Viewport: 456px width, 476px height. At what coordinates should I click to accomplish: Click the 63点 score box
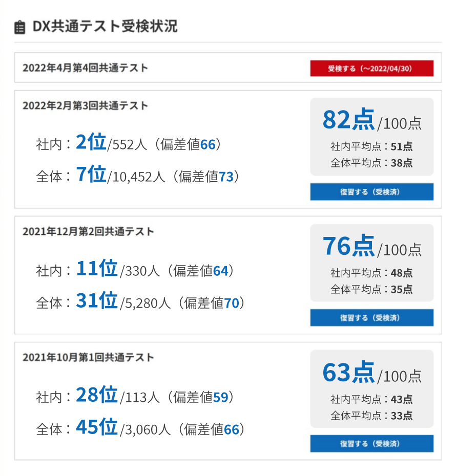tap(371, 388)
